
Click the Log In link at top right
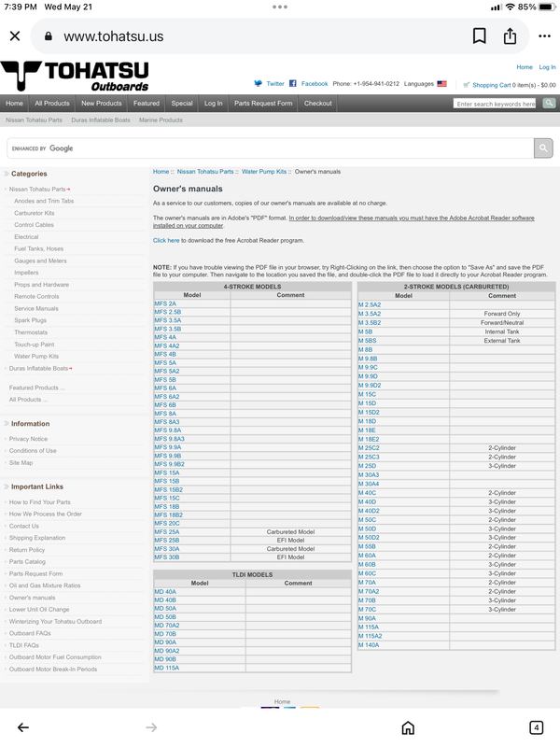547,67
